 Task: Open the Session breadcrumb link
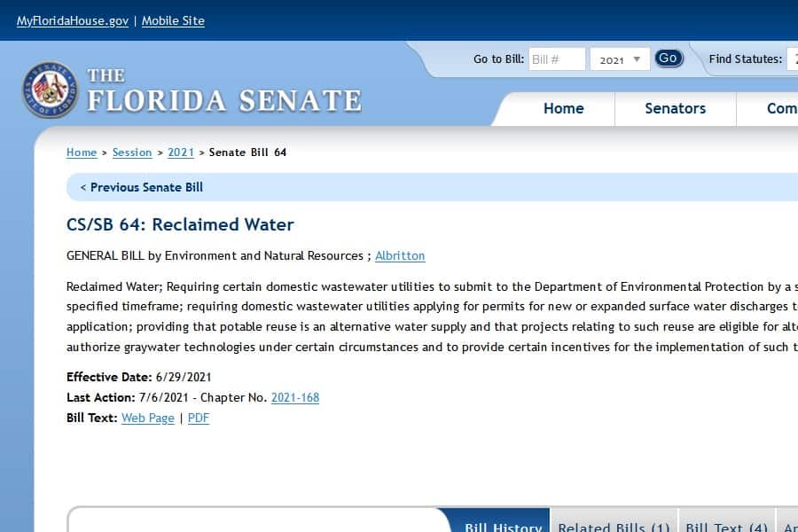tap(132, 153)
